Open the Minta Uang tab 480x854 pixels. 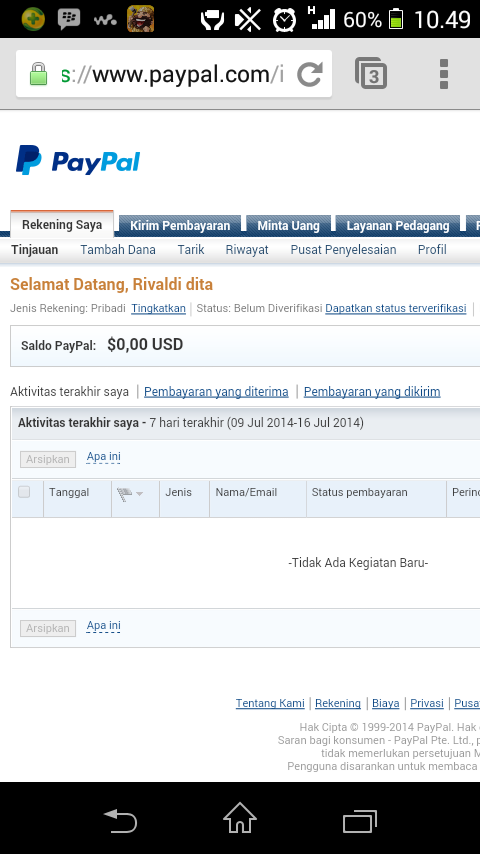click(288, 225)
